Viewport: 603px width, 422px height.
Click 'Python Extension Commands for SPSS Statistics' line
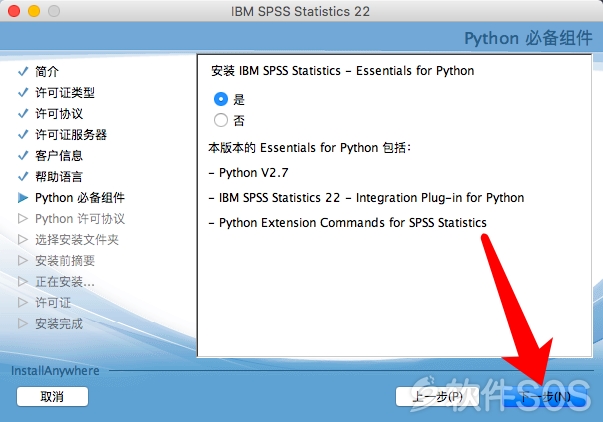348,223
